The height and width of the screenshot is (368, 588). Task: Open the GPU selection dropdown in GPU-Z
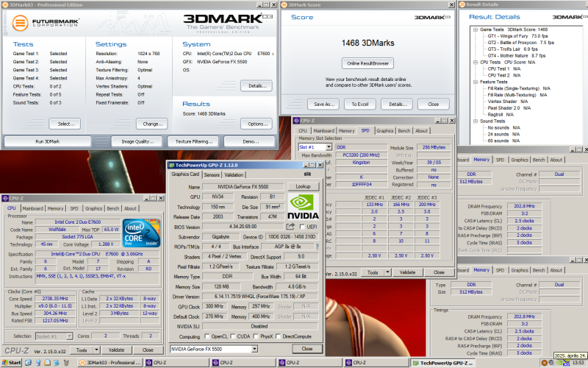[x=254, y=349]
